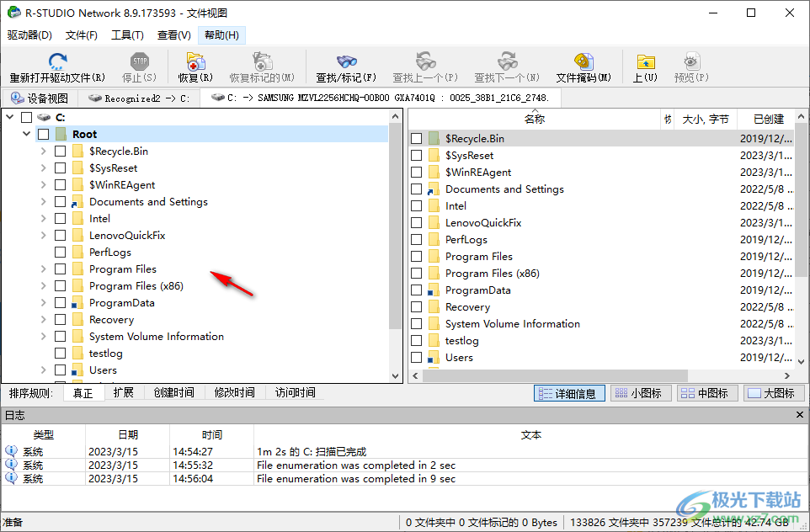Viewport: 810px width, 532px height.
Task: Sort by modified time (修改时间)
Action: tap(235, 392)
